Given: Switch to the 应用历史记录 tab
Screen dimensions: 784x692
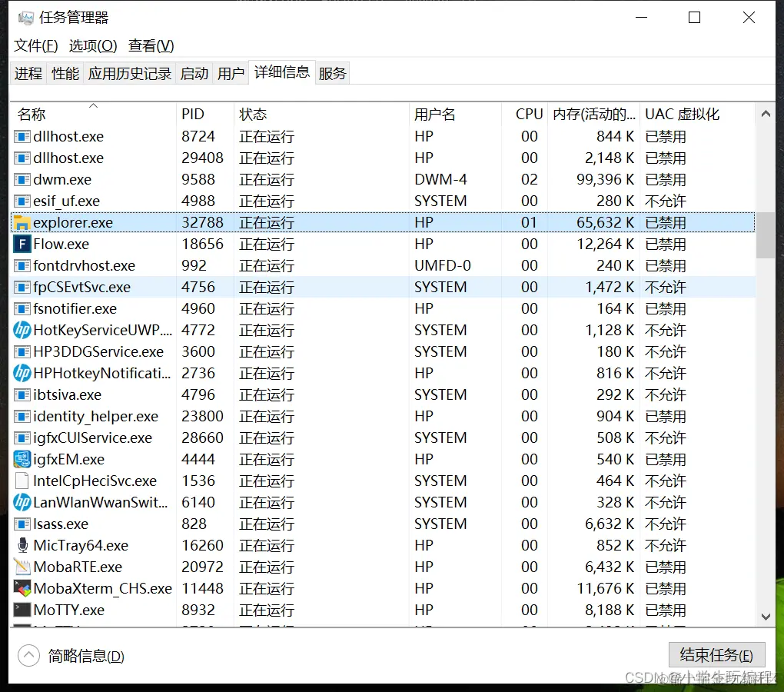Looking at the screenshot, I should click(129, 74).
